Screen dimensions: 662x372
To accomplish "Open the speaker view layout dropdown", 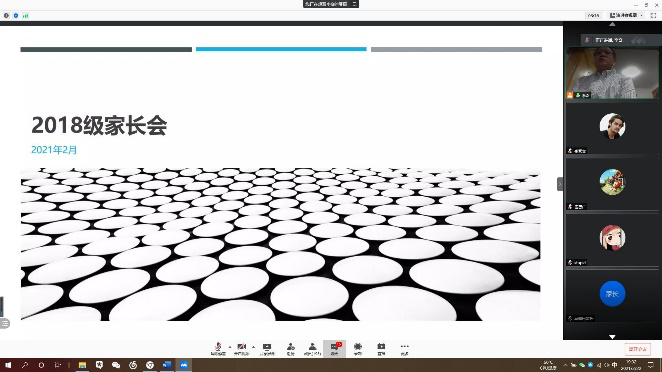I will [x=626, y=15].
